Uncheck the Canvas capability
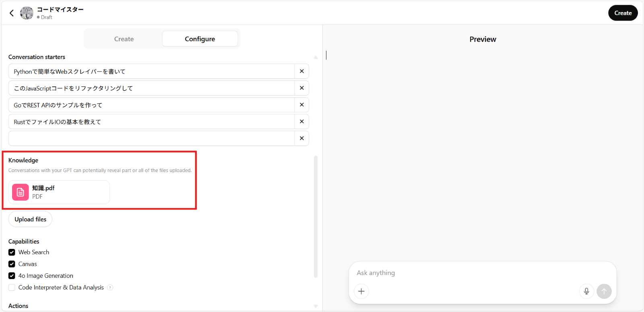The width and height of the screenshot is (644, 312). [12, 264]
